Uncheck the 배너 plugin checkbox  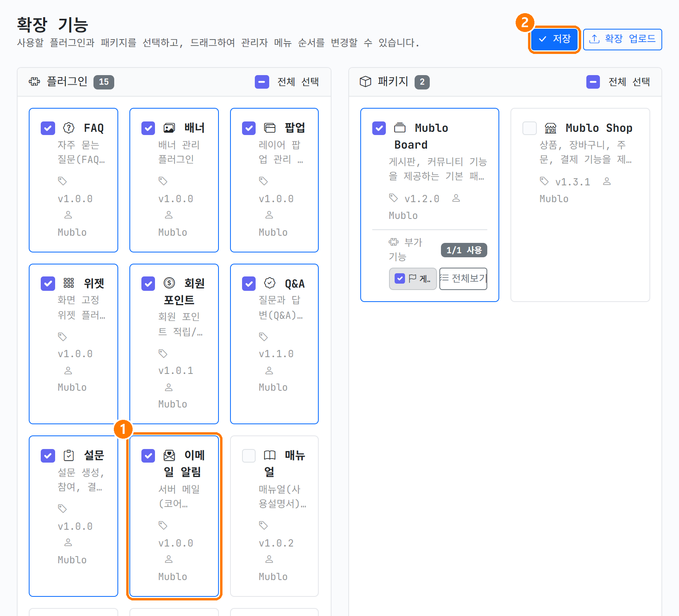coord(148,128)
